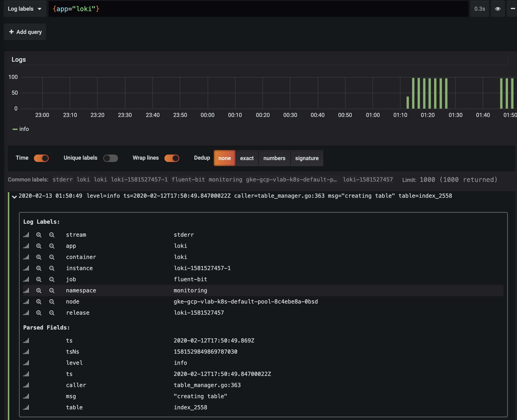Click the Logs panel title
Viewport: 517px width, 420px height.
pos(19,60)
